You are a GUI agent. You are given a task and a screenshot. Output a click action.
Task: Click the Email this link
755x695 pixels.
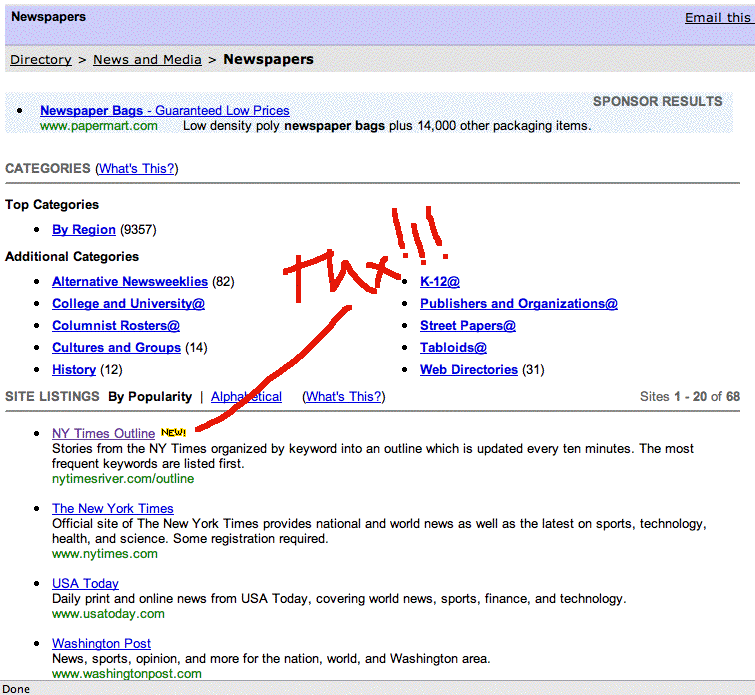(x=717, y=18)
